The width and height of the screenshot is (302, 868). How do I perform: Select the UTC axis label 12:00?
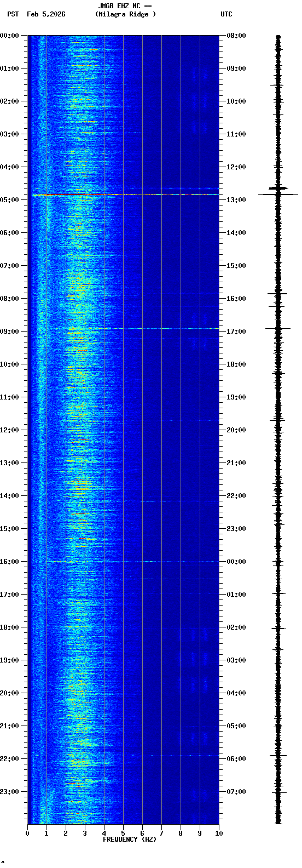pos(236,167)
